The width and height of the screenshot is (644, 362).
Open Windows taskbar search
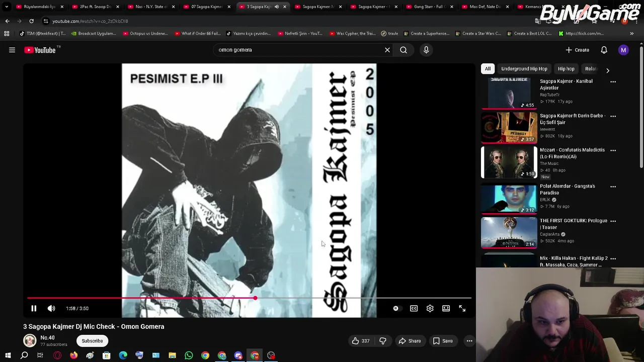pos(24,355)
